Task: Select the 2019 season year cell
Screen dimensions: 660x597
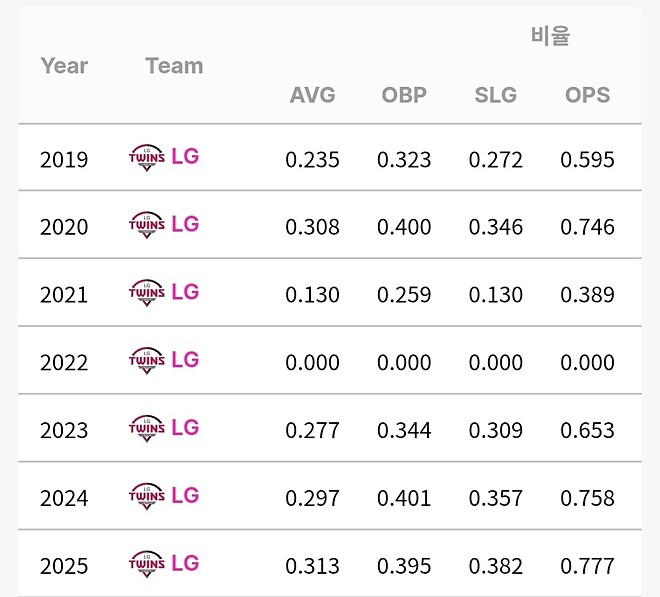Action: (64, 160)
